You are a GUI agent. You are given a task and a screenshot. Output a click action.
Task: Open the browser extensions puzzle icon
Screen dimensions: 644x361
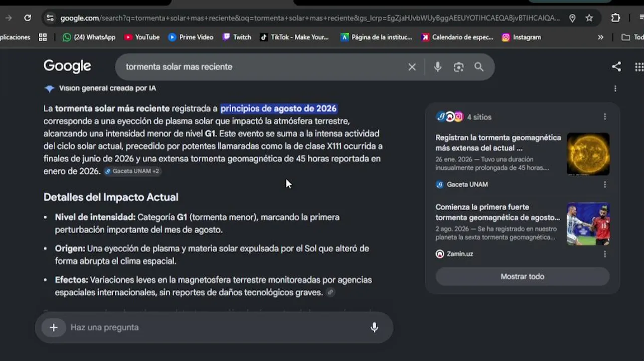[615, 18]
